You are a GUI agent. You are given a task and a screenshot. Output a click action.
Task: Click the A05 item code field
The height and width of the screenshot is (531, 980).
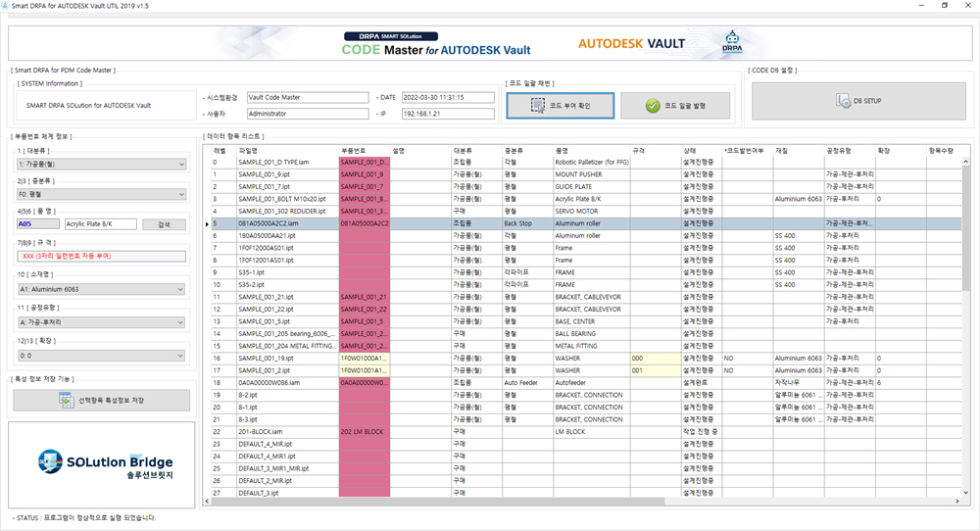point(38,223)
